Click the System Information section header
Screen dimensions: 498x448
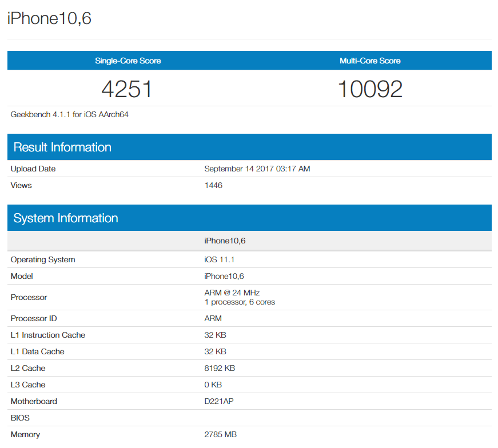point(66,218)
